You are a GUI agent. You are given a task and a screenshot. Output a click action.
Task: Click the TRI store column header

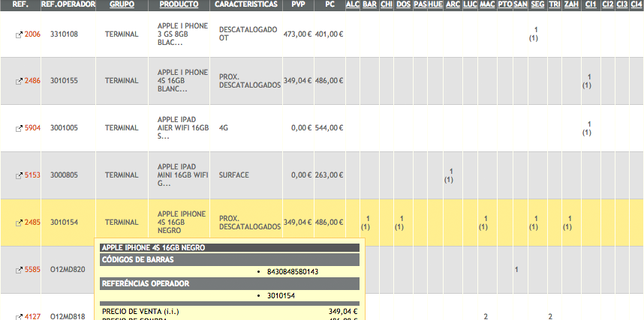pyautogui.click(x=555, y=4)
